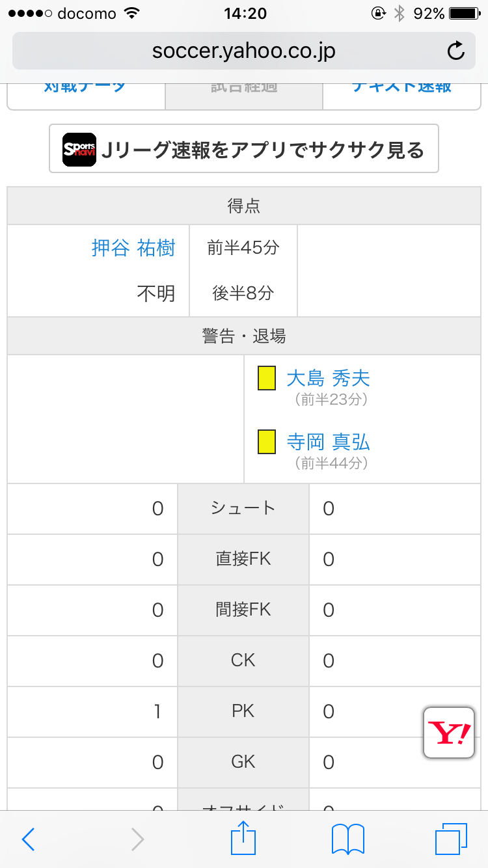The width and height of the screenshot is (488, 868).
Task: Tap the browser forward arrow
Action: [x=137, y=839]
